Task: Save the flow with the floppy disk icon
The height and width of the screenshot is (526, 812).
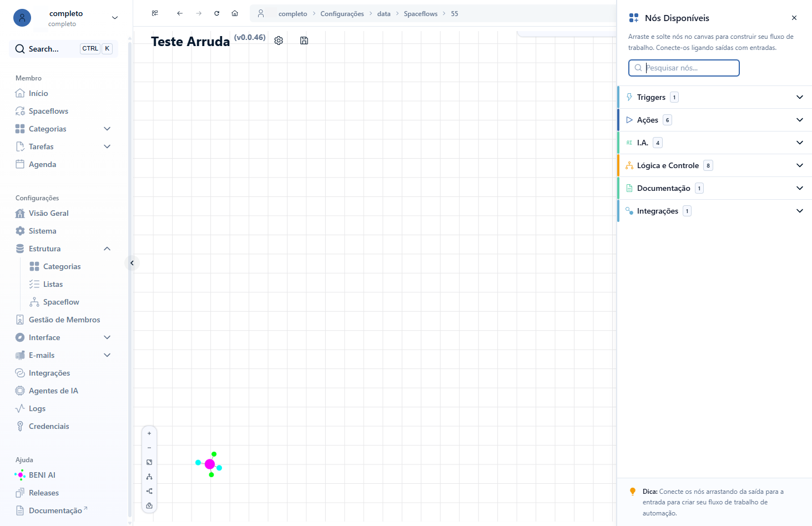Action: (x=304, y=41)
